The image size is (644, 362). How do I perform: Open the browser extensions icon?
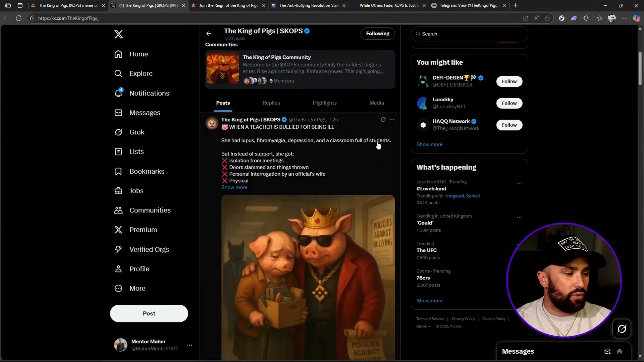coord(586,18)
